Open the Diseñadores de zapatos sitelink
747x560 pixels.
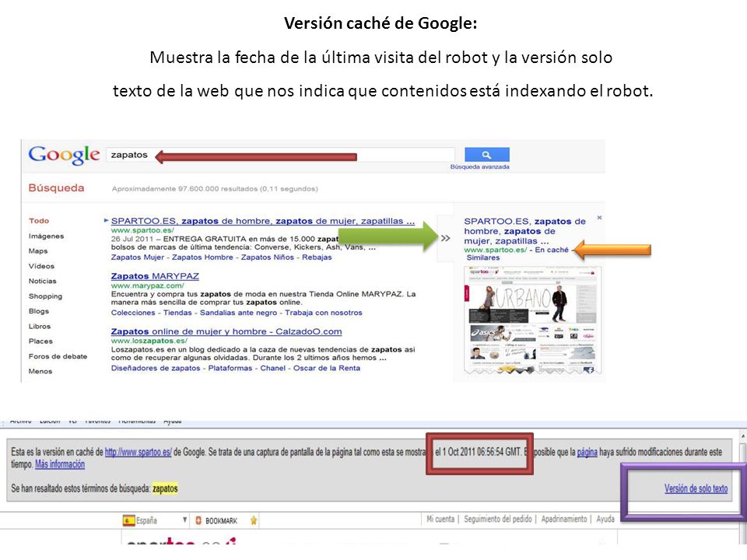(x=156, y=368)
